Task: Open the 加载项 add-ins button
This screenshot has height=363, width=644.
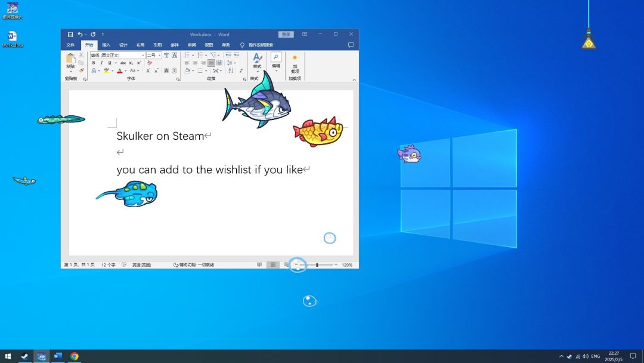Action: [x=295, y=64]
